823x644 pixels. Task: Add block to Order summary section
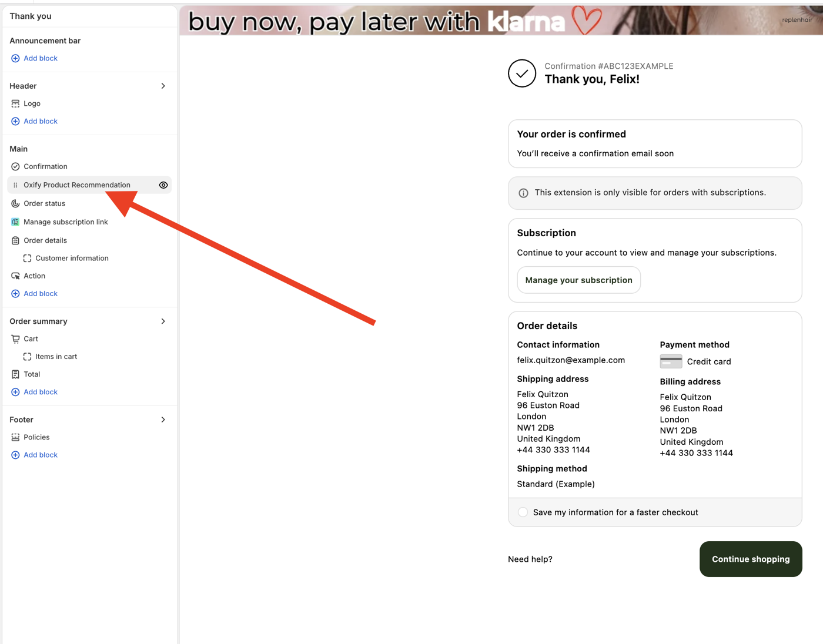[x=41, y=392]
